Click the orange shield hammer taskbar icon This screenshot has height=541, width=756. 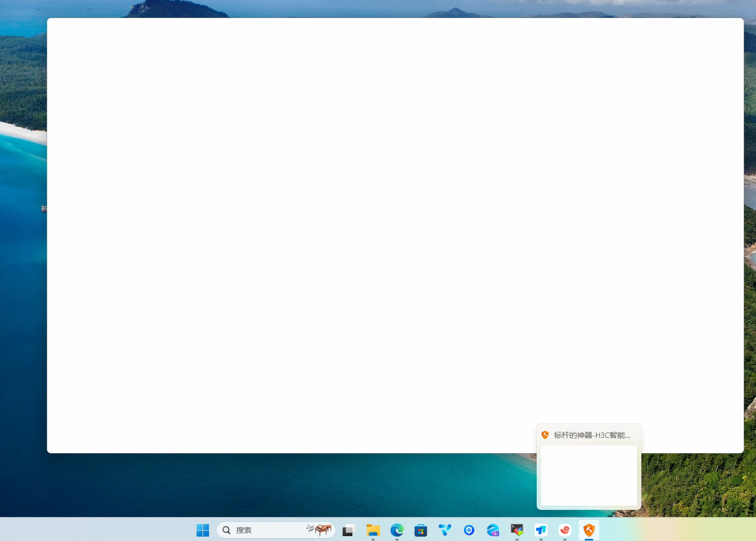(589, 530)
